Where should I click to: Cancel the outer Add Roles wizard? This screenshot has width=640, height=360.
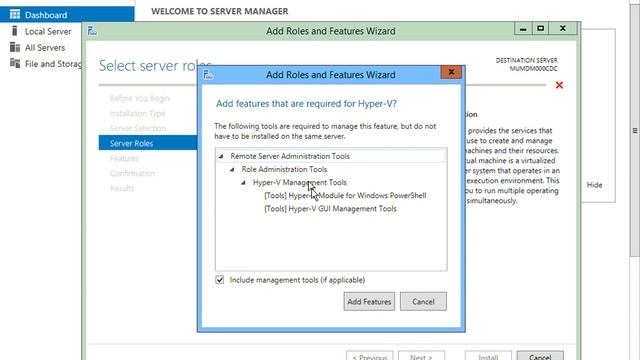[540, 356]
